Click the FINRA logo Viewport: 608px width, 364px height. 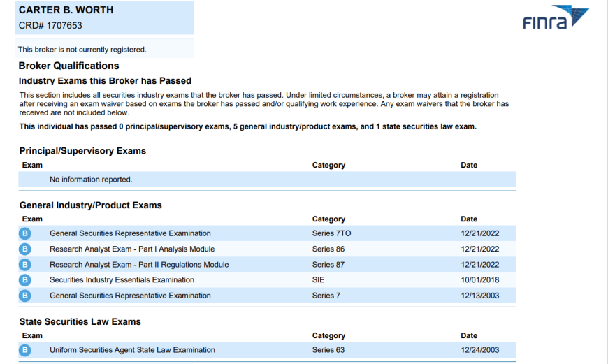[556, 17]
